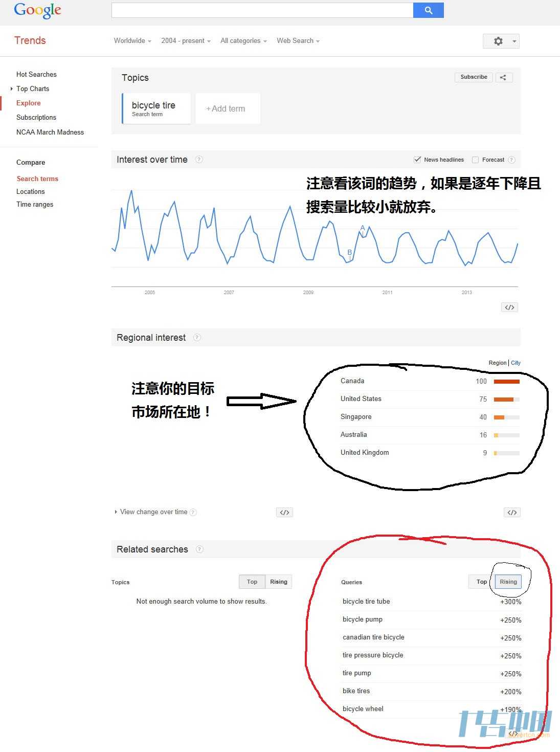Open NCAA March Madness page

click(50, 132)
